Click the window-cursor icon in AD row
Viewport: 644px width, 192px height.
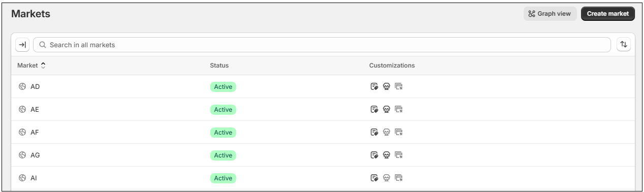pos(399,86)
